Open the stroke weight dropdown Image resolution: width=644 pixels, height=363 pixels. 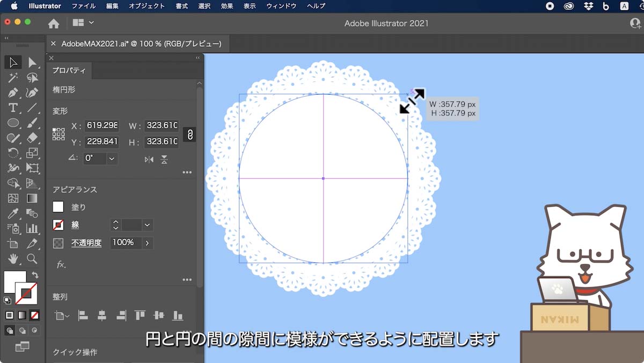(148, 225)
